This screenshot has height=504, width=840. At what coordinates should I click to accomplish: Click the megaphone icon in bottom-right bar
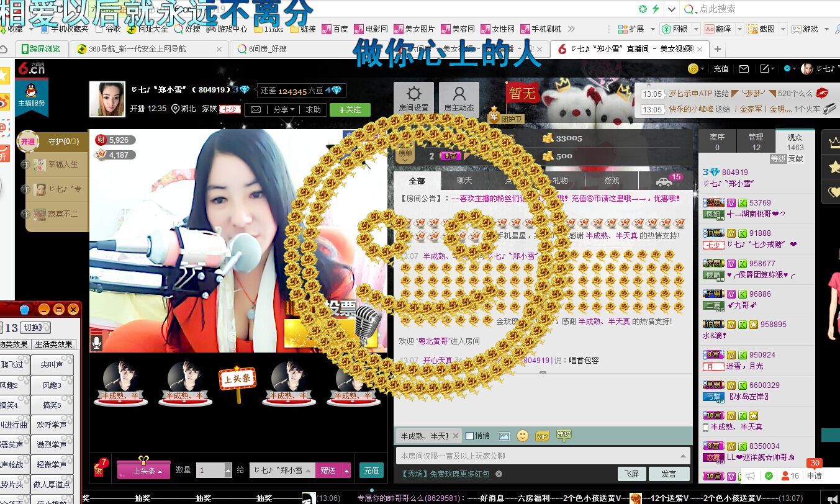(x=751, y=476)
